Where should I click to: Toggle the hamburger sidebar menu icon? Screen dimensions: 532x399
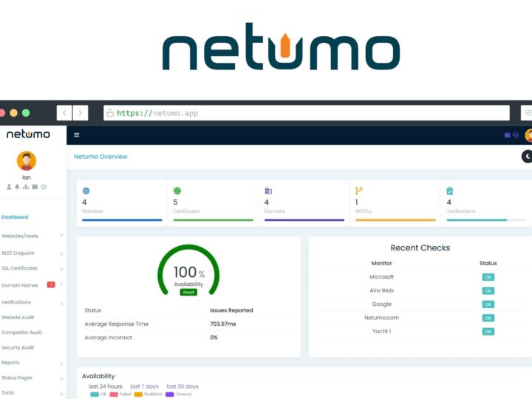point(77,135)
